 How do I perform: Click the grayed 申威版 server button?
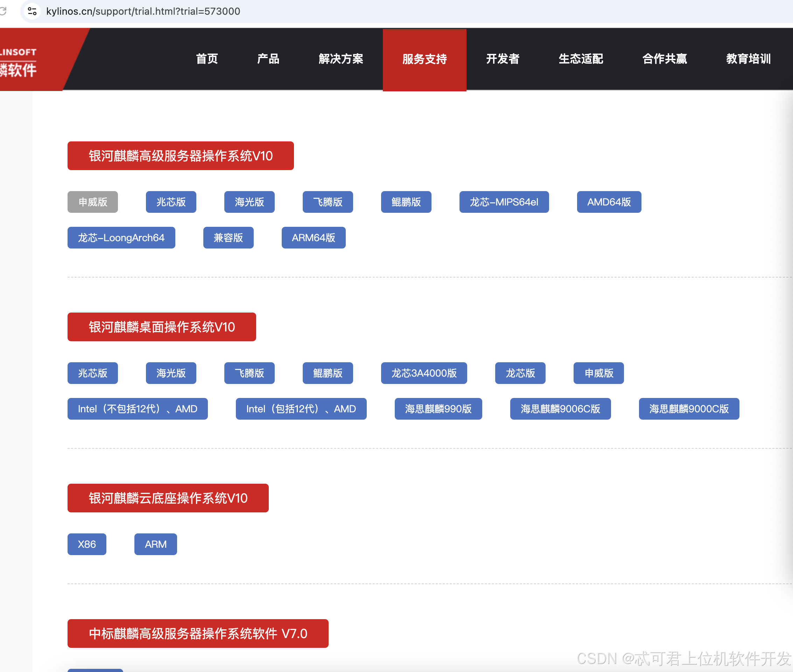(92, 202)
